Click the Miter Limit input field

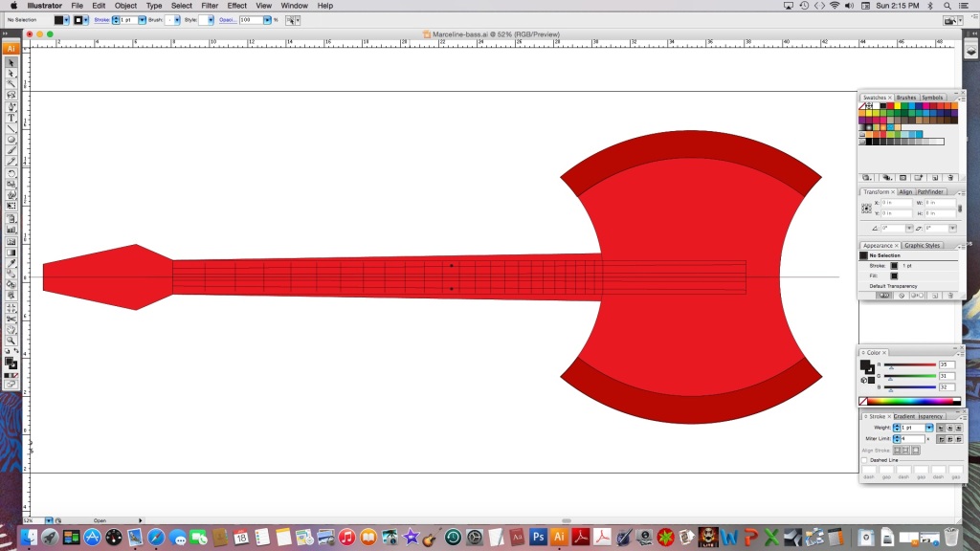(x=913, y=439)
